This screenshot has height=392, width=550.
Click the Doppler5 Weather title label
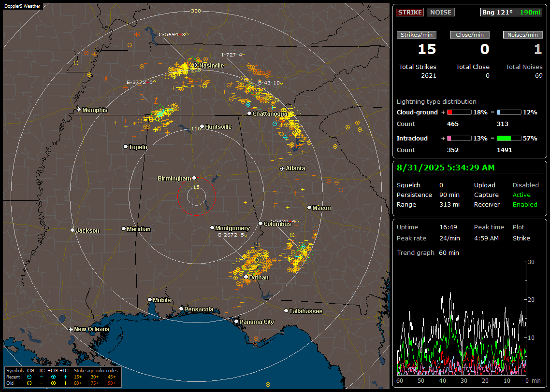tap(22, 6)
